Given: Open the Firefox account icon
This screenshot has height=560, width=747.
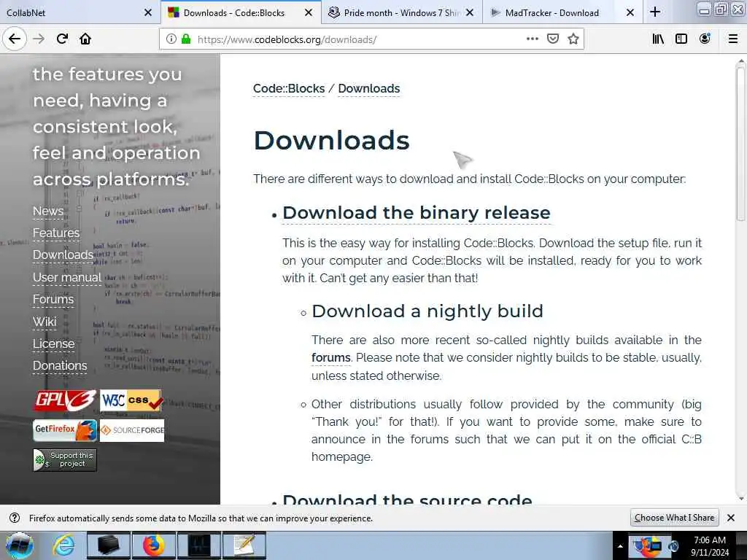Looking at the screenshot, I should coord(705,39).
